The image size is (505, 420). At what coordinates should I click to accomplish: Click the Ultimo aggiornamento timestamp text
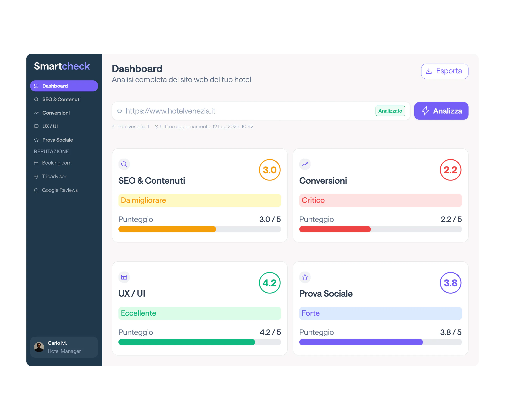[x=207, y=127]
